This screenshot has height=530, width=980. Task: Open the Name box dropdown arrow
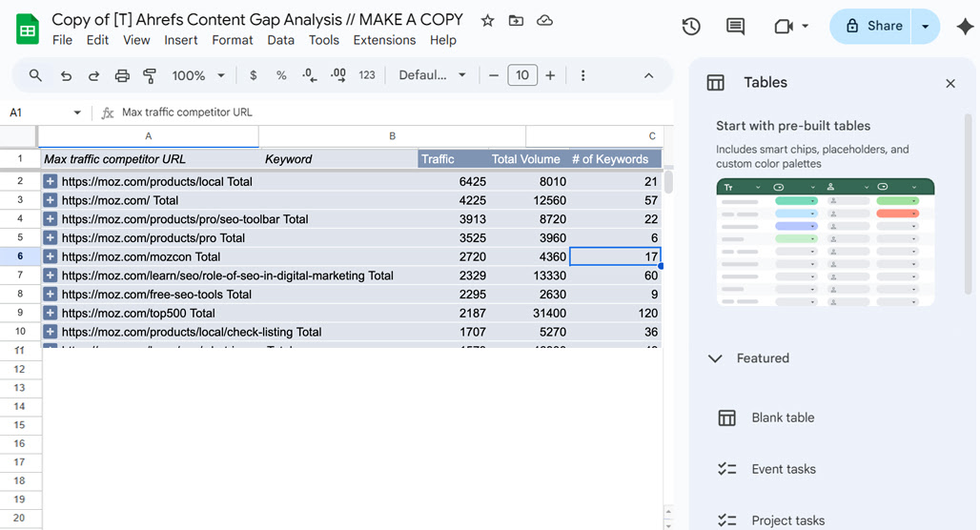click(x=77, y=112)
